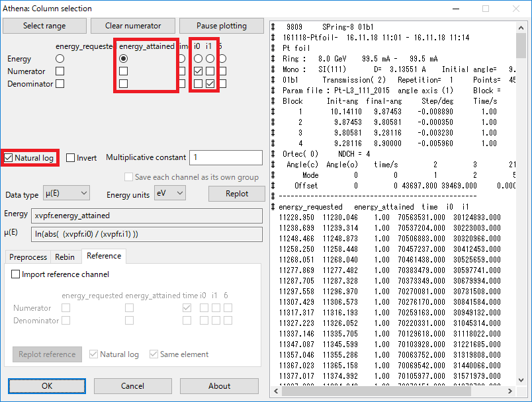532x402 pixels.
Task: Click the About button
Action: 219,386
